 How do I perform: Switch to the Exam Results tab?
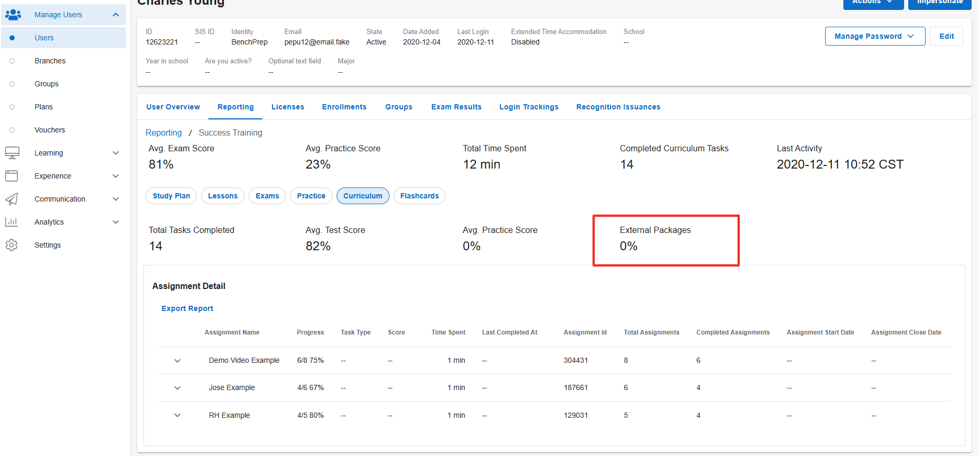(456, 107)
